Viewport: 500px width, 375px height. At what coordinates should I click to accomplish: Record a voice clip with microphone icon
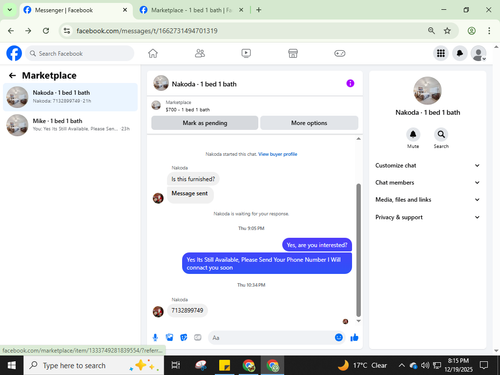pos(155,338)
